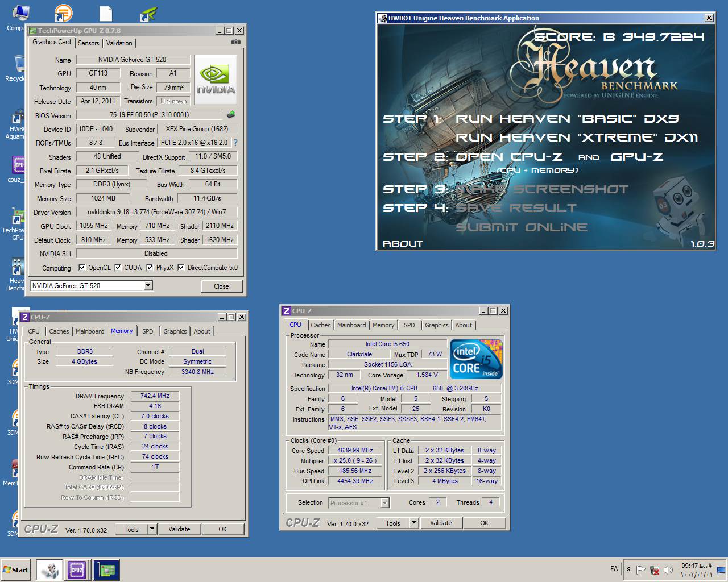Click the CPU-Z taskbar icon
The width and height of the screenshot is (728, 582).
point(77,569)
